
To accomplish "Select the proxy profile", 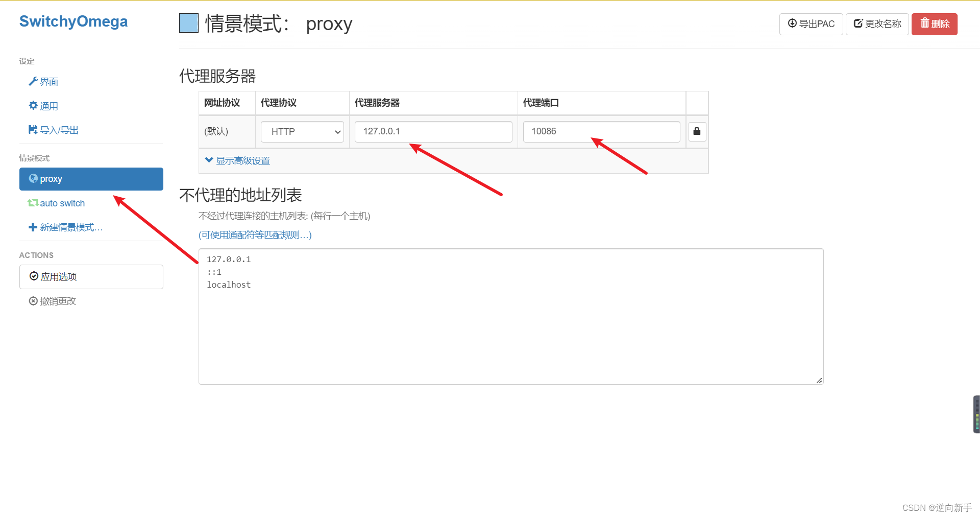I will point(91,179).
